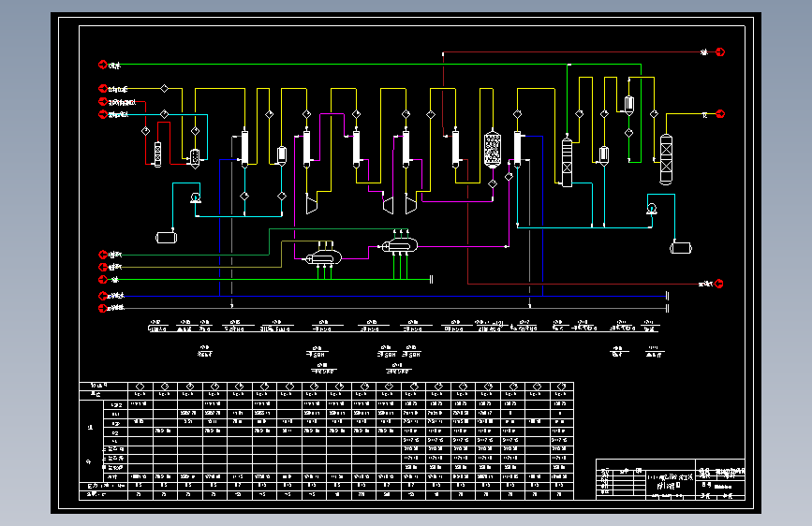Select the small separator vessel above the green loop
812x526 pixels.
628,105
